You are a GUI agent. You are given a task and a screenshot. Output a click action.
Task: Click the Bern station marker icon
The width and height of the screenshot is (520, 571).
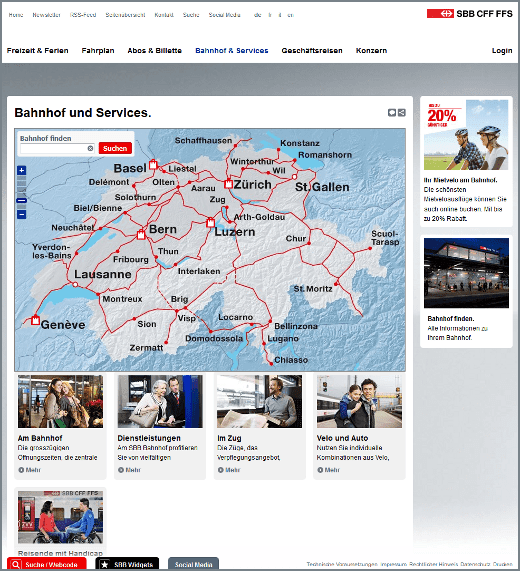141,235
